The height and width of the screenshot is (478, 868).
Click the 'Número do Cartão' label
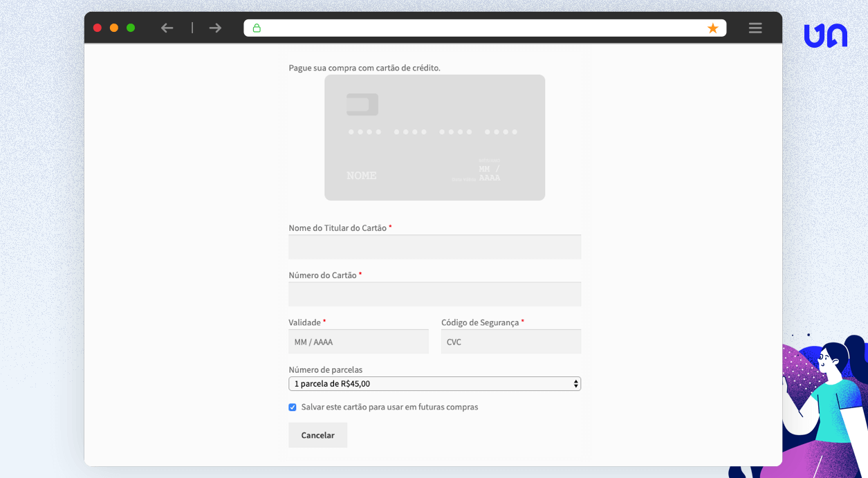[322, 275]
